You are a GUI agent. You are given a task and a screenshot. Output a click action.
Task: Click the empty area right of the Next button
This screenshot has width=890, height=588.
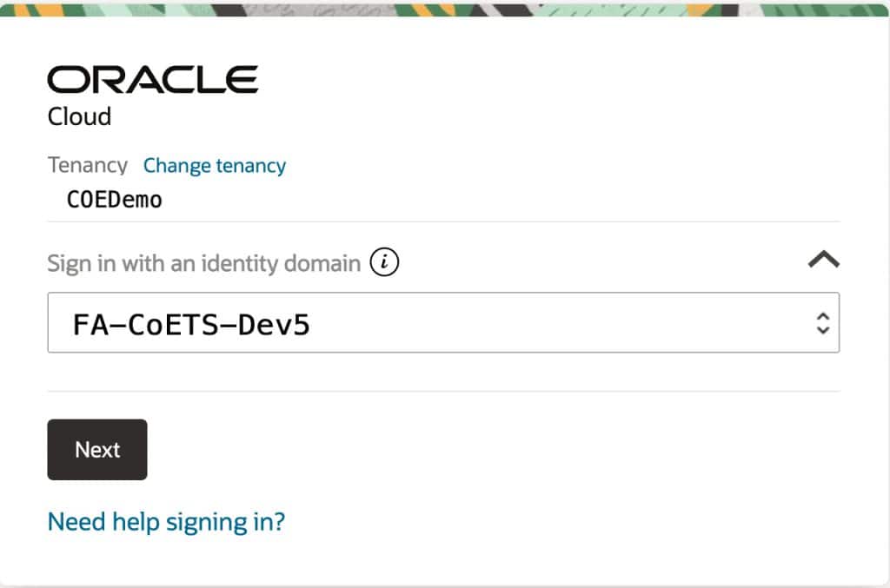(487, 450)
